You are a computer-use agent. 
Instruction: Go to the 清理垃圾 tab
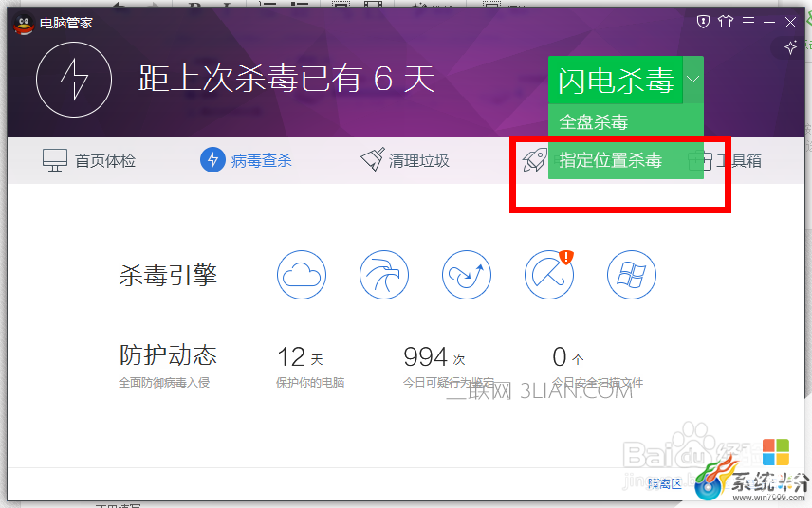405,160
